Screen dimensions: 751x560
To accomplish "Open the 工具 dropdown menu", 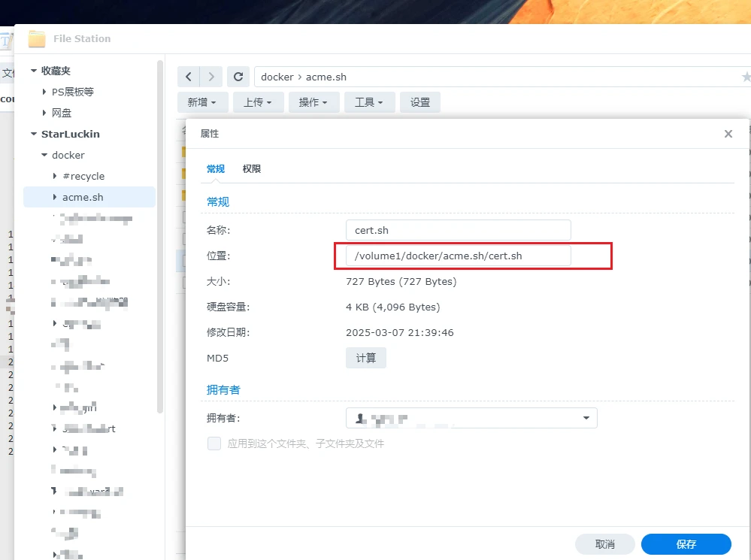I will [x=369, y=102].
